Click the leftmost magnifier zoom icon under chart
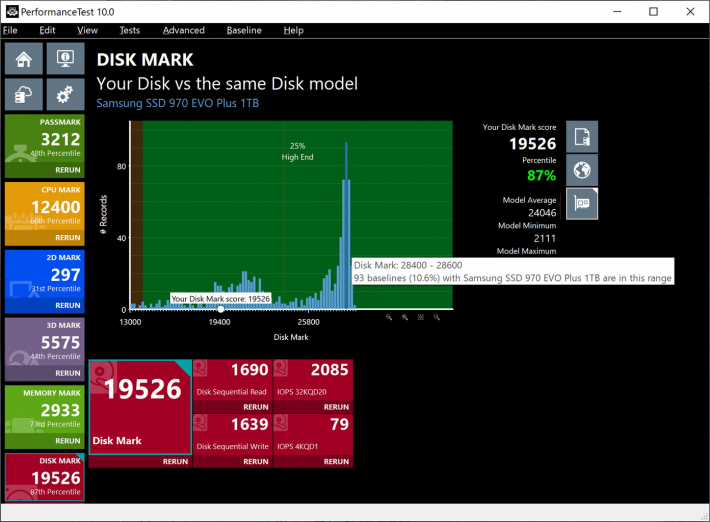Image resolution: width=710 pixels, height=522 pixels. coord(389,317)
